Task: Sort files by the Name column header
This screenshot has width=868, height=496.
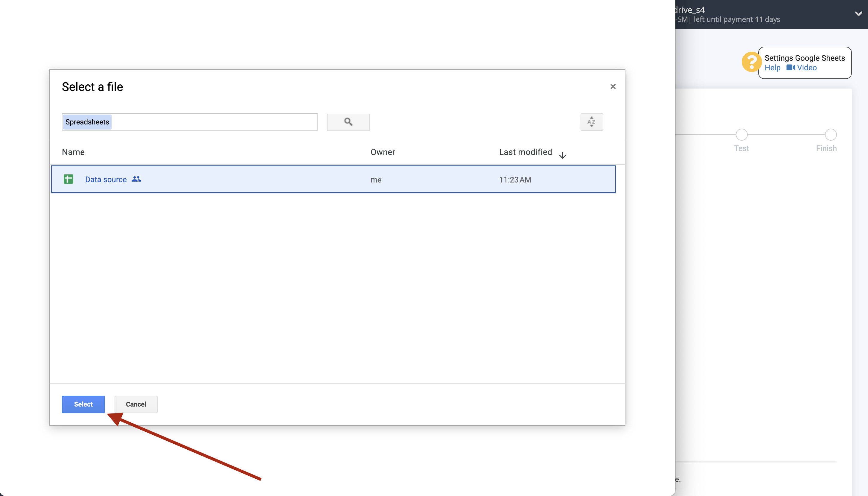Action: coord(73,152)
